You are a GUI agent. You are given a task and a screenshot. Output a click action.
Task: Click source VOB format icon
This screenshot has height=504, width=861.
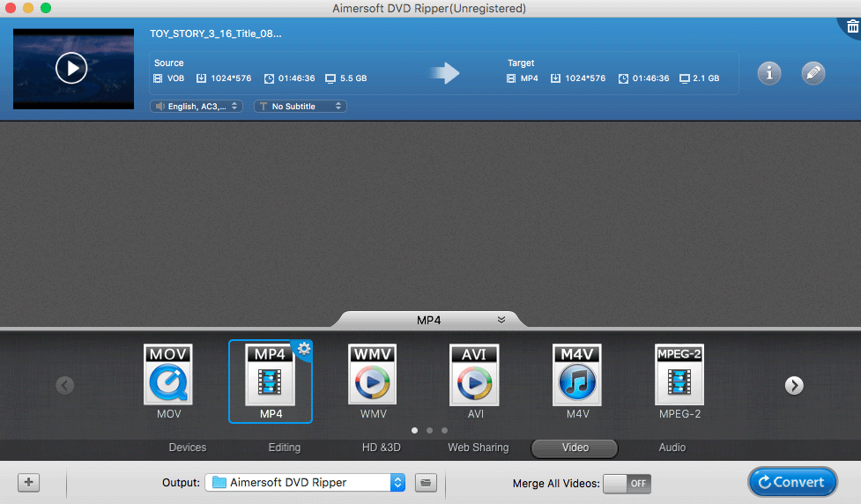coord(158,78)
